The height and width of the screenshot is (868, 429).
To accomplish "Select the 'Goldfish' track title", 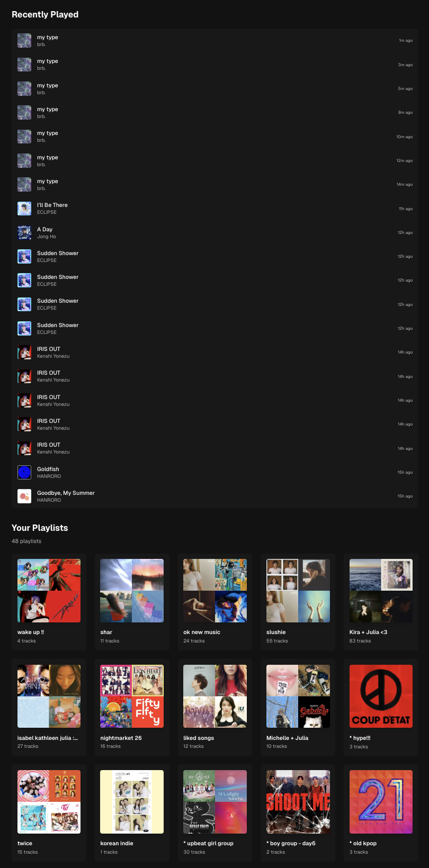I will pyautogui.click(x=48, y=469).
